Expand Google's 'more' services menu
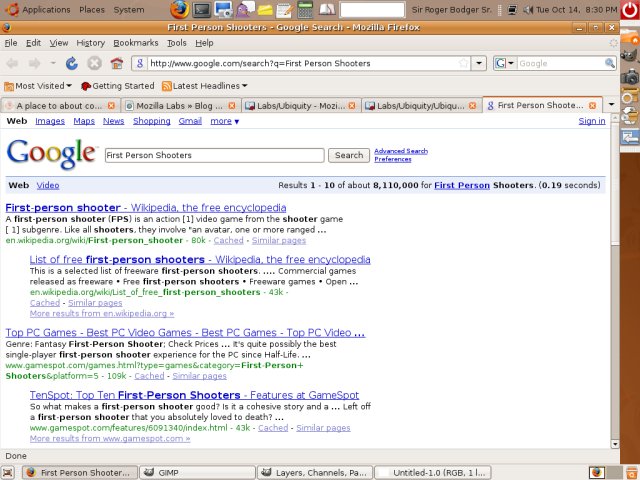Image resolution: width=640 pixels, height=480 pixels. 225,121
